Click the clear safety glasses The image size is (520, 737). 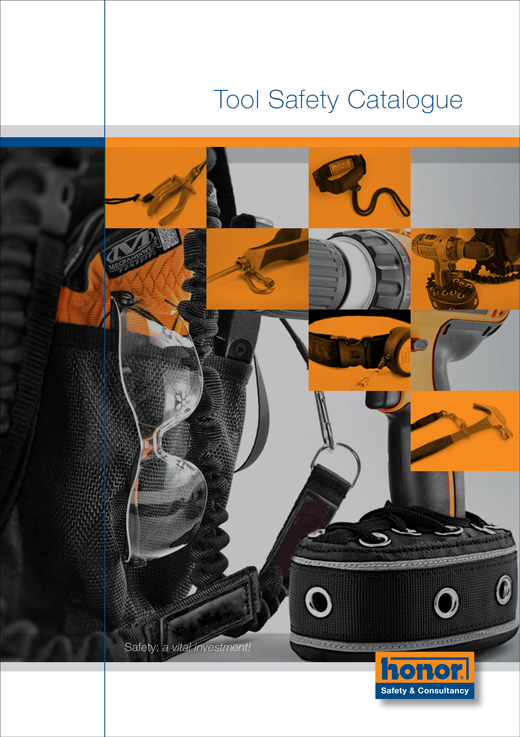point(161,425)
